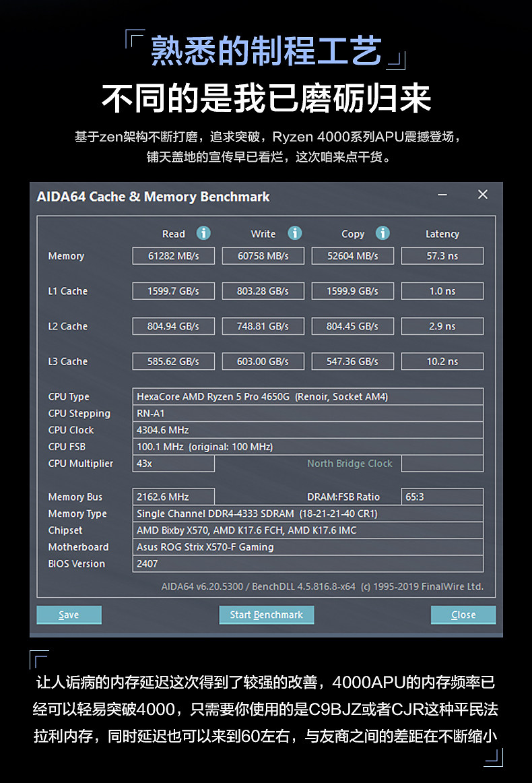
Task: Click the info icon next to Copy
Action: click(x=383, y=233)
